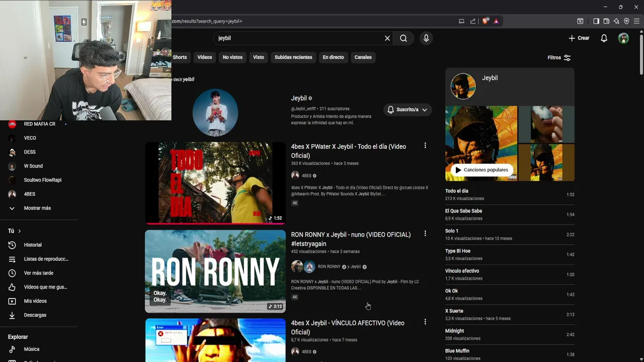Play El Que Sabe Sabe song

[x=510, y=214]
